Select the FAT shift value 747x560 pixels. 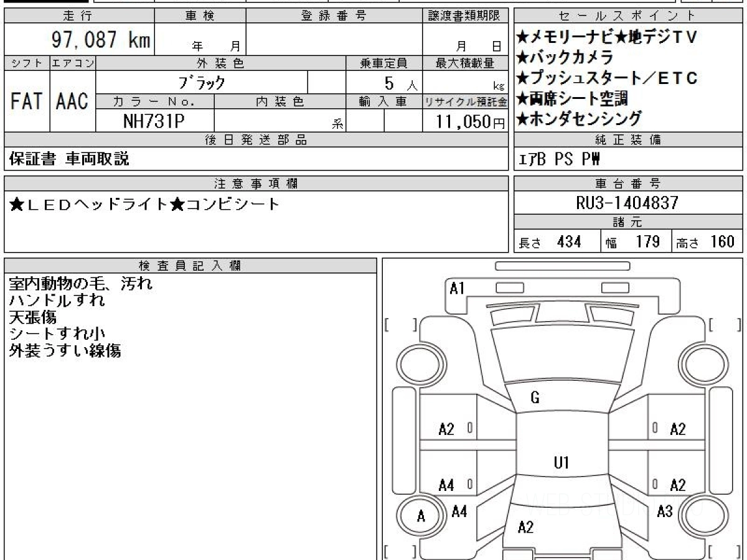[27, 101]
